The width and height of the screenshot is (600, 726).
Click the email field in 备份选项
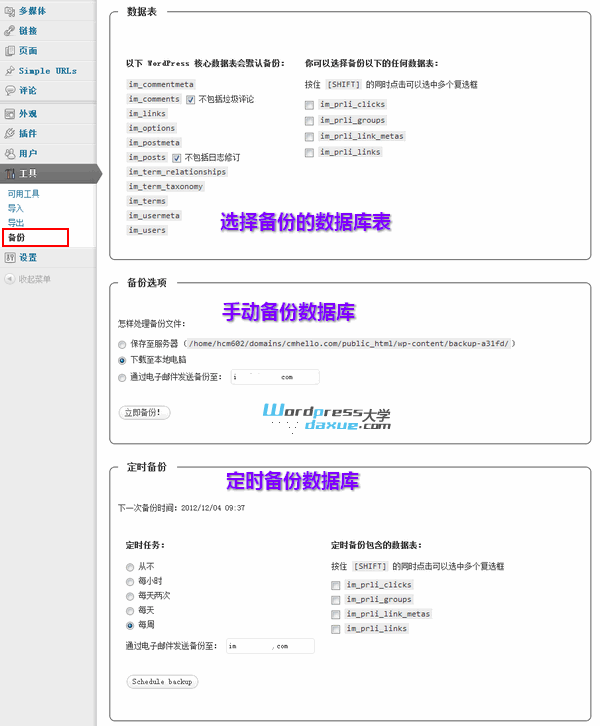pyautogui.click(x=275, y=377)
